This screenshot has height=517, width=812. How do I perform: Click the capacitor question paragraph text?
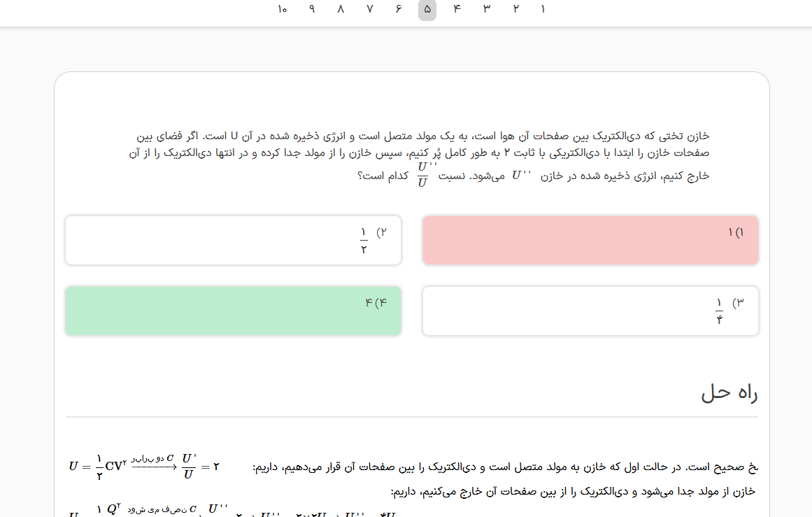pos(420,145)
